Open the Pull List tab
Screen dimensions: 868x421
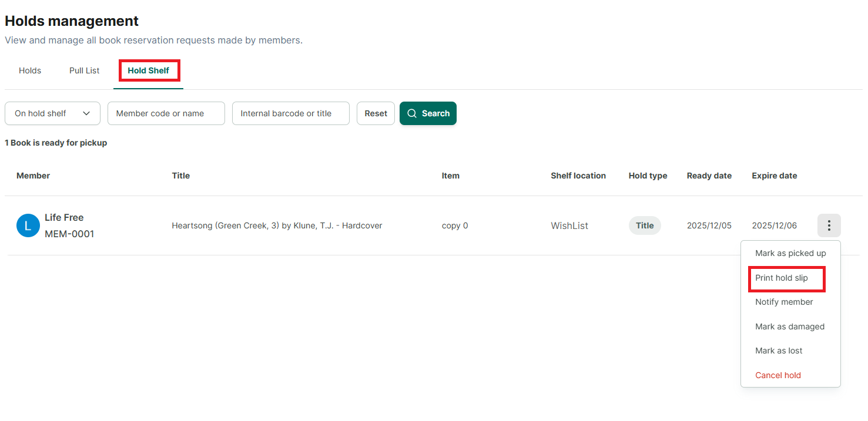coord(85,70)
